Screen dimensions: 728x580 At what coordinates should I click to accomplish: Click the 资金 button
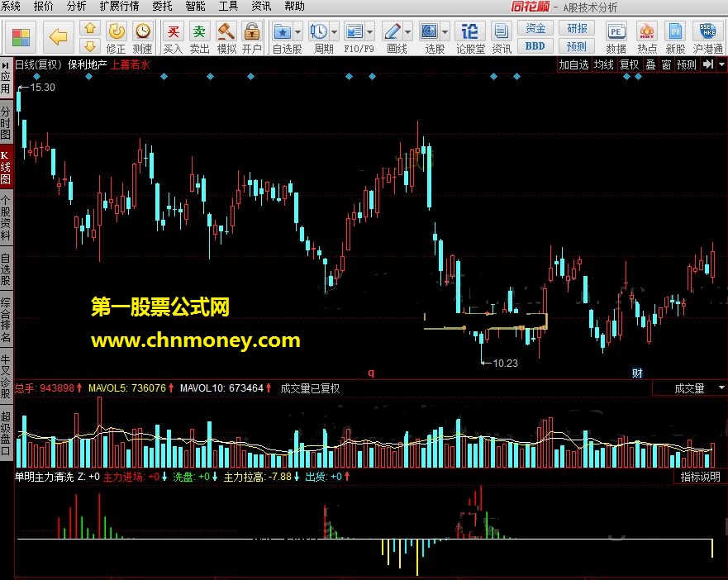tap(535, 28)
